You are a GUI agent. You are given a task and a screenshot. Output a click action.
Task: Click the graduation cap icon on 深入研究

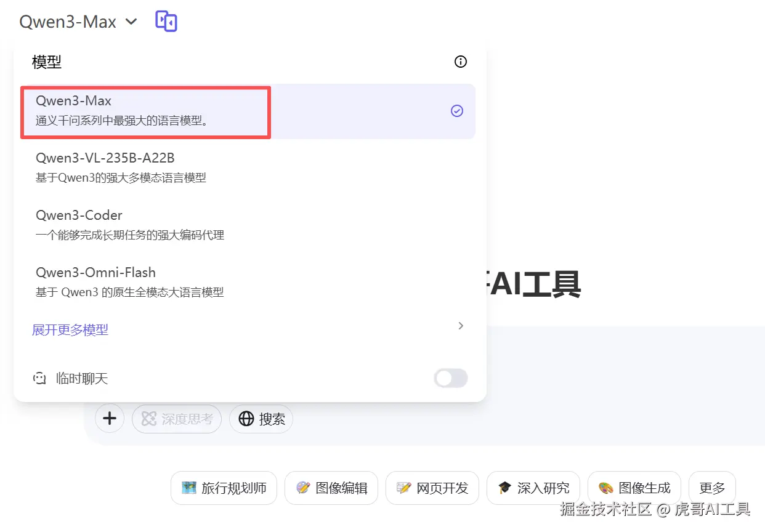505,488
